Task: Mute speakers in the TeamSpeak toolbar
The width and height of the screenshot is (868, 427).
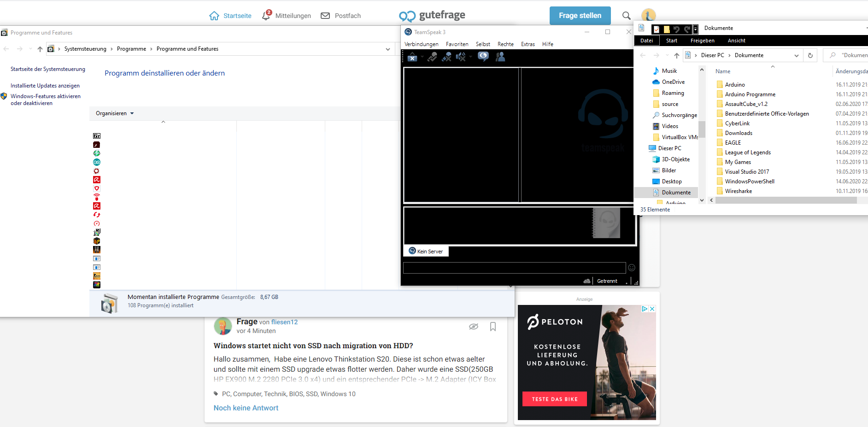Action: [460, 57]
